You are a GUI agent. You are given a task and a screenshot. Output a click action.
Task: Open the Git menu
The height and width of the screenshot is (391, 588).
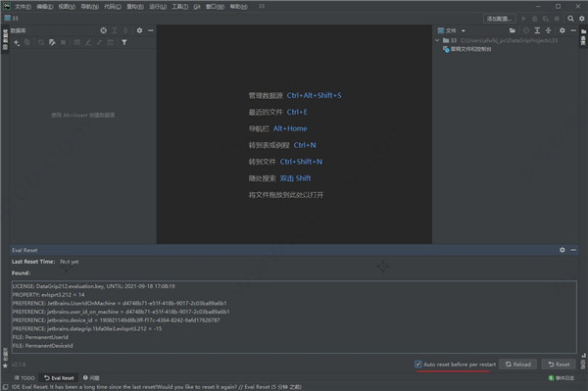coord(197,7)
